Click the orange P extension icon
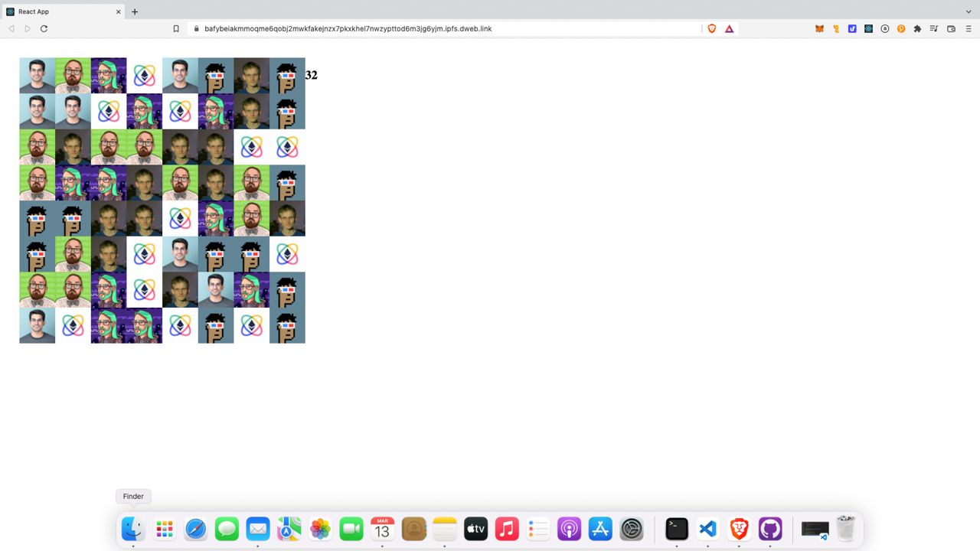The image size is (980, 551). click(901, 28)
